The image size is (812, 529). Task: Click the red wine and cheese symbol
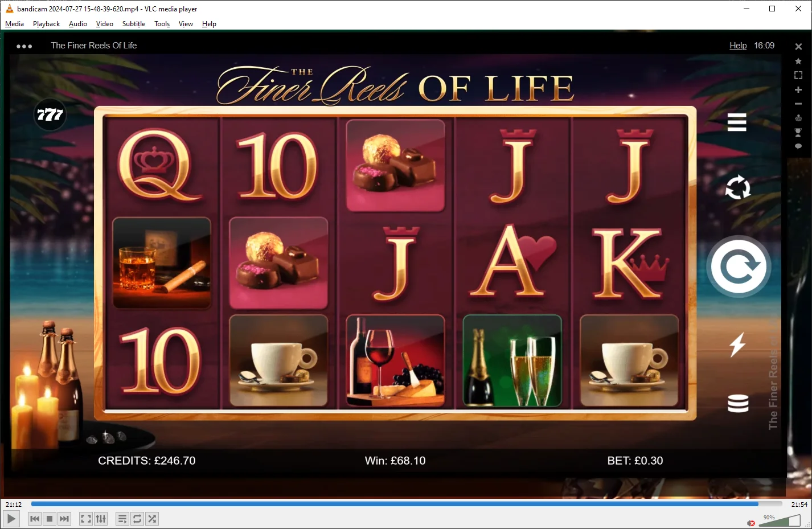pyautogui.click(x=395, y=360)
